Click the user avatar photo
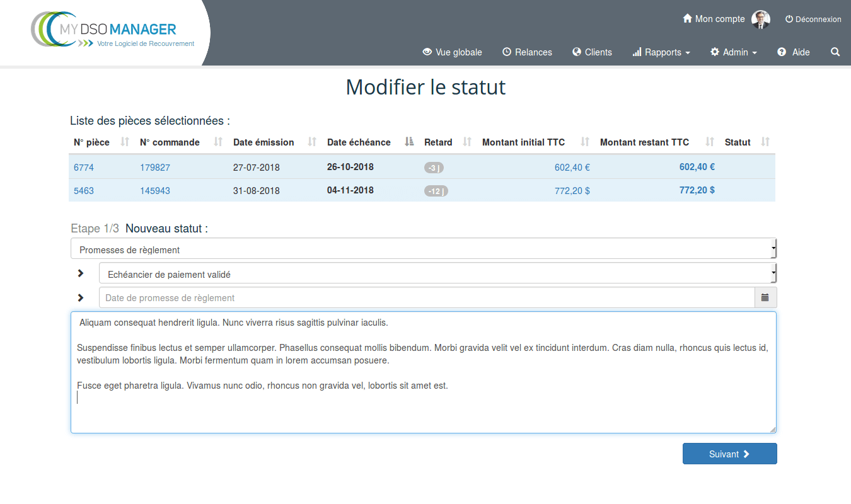 coord(761,20)
